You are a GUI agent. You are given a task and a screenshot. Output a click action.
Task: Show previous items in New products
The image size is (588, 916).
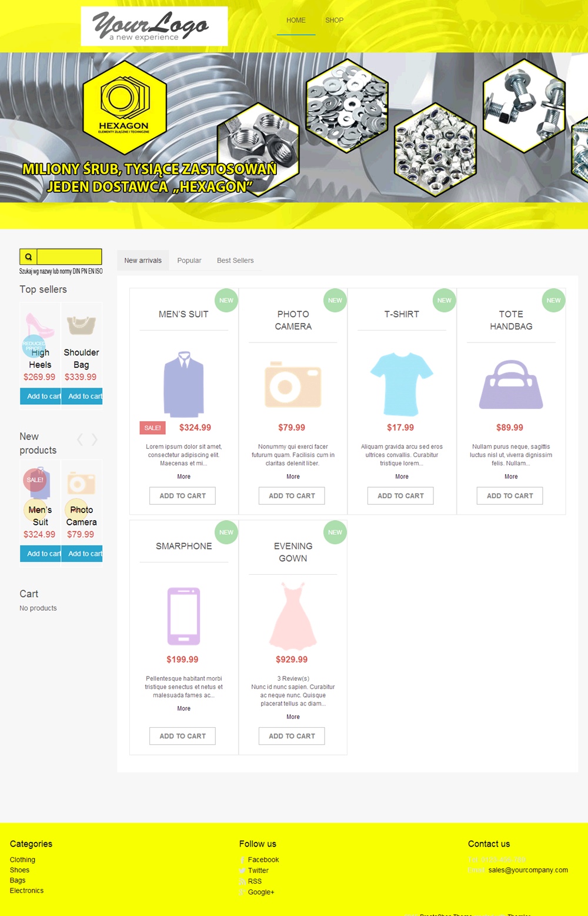pos(81,439)
